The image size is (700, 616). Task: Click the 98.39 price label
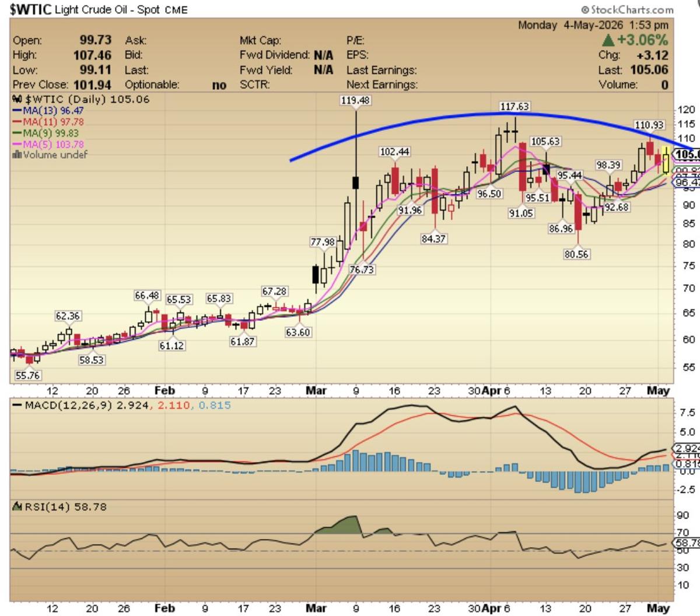click(x=608, y=165)
